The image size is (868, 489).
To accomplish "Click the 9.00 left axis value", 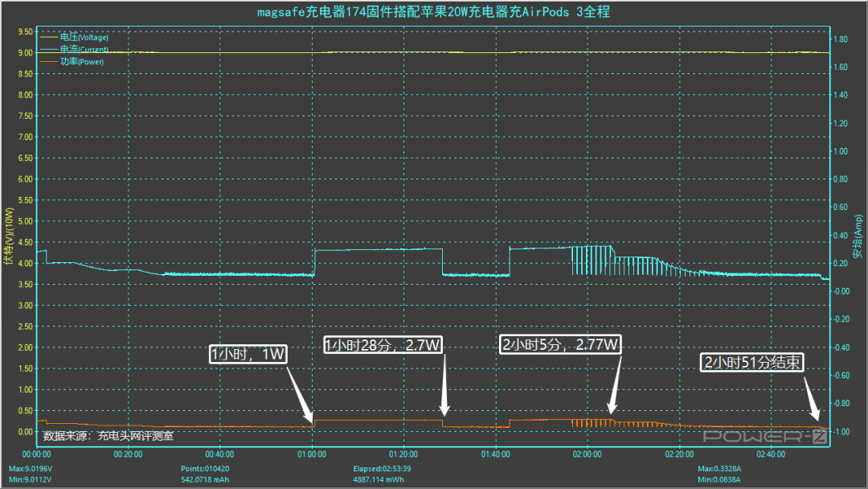I will point(26,52).
